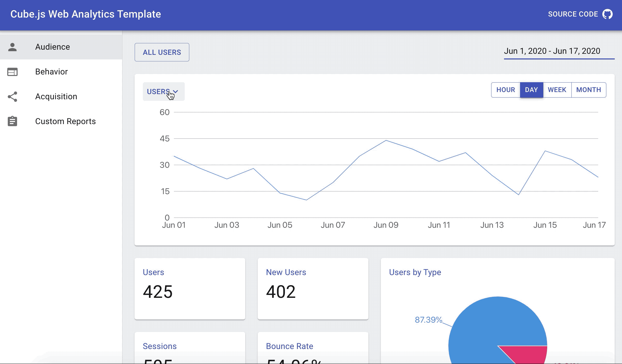
Task: Click the Bounce Rate card heading
Action: 290,346
